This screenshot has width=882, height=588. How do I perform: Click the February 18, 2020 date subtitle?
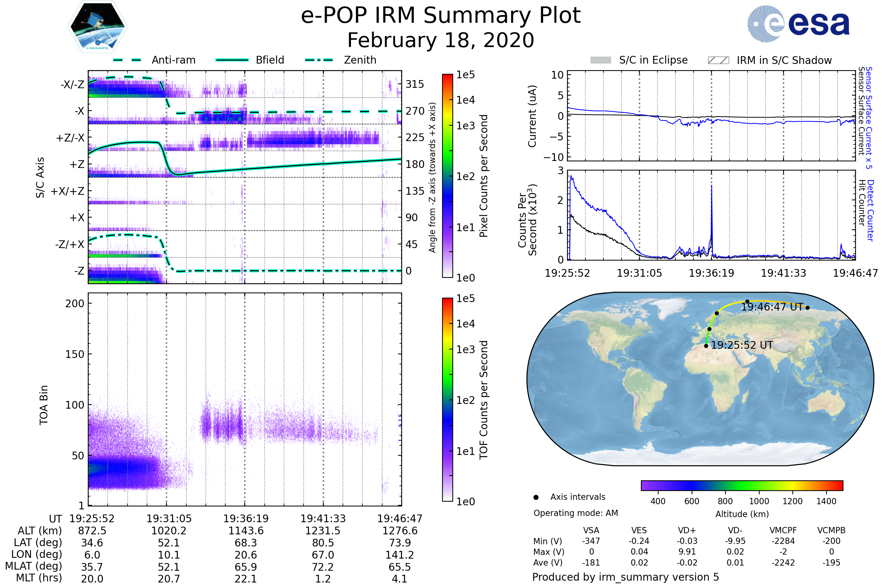441,40
